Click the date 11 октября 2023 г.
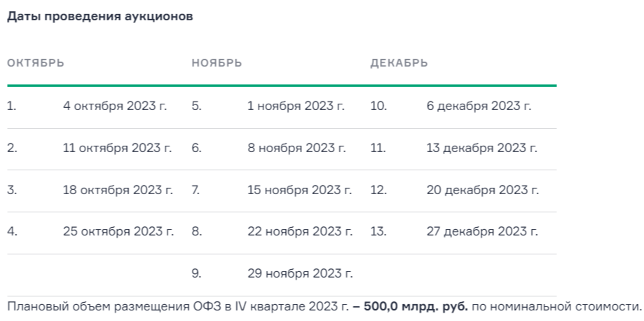The width and height of the screenshot is (644, 321). point(117,149)
